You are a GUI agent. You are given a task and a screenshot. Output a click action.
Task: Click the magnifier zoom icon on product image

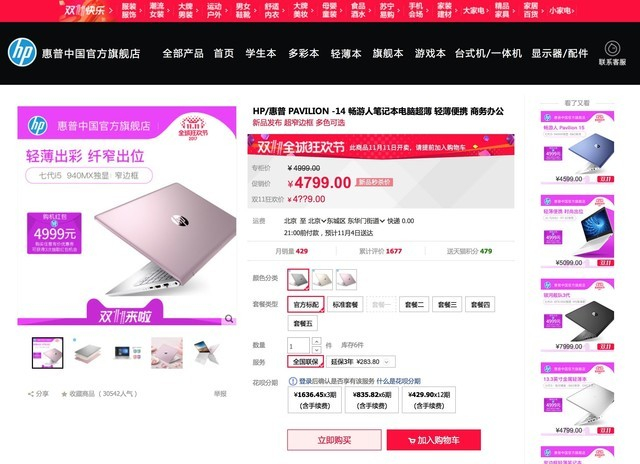coord(229,318)
